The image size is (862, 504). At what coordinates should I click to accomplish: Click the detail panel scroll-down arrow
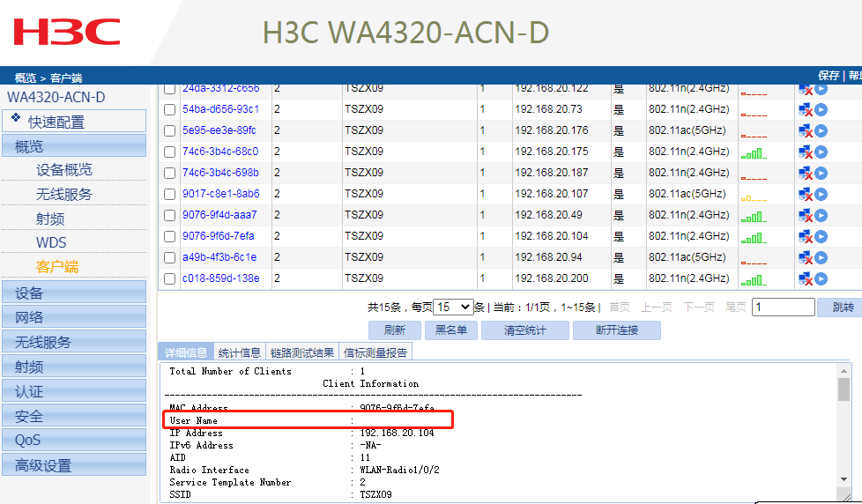pyautogui.click(x=843, y=479)
